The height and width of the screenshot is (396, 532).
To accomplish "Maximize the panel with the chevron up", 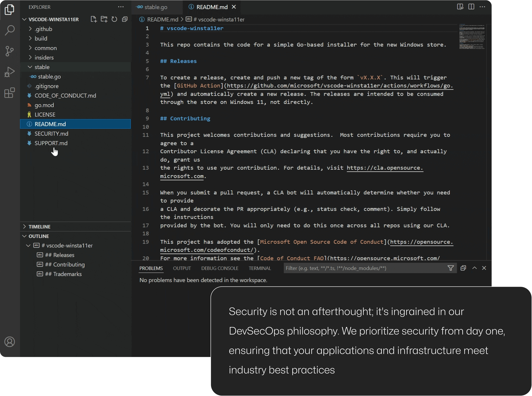I will 474,268.
